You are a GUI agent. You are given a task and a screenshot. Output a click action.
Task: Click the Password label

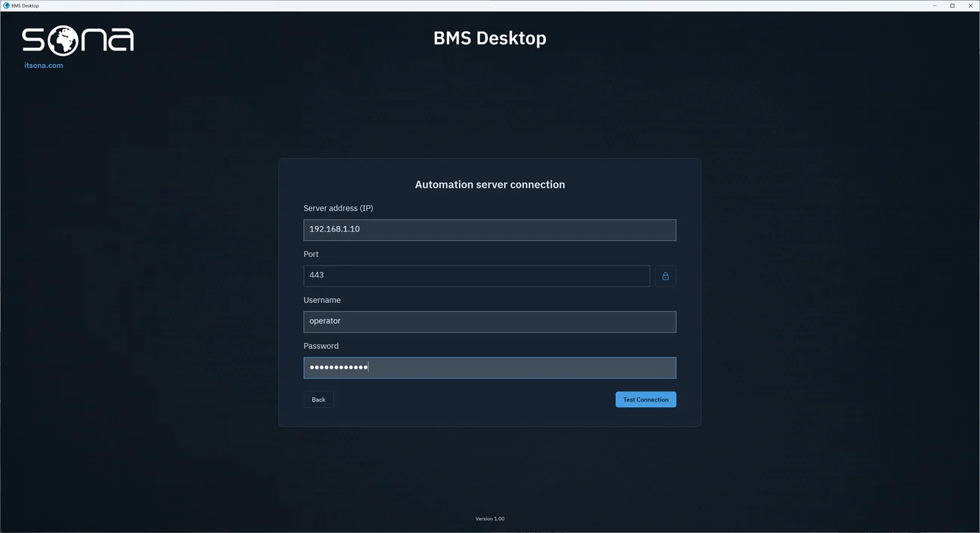click(321, 346)
